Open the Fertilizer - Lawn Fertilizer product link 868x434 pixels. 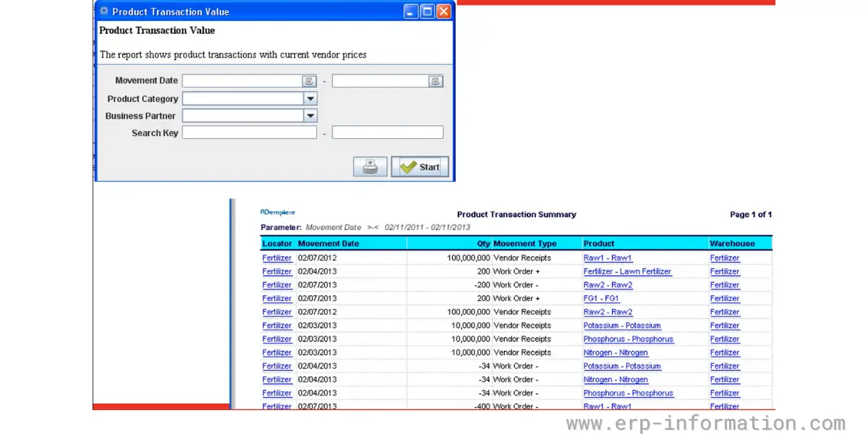click(627, 272)
